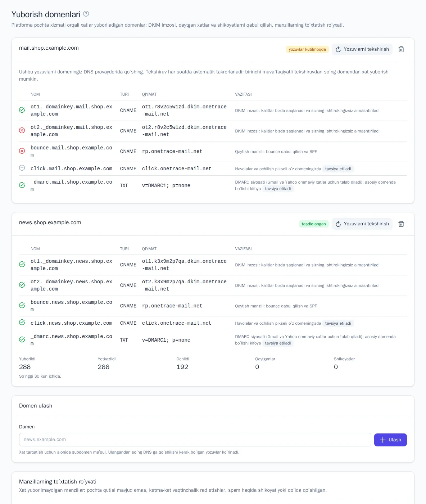Click the Ochildi count 192
The image size is (426, 504).
(x=182, y=367)
